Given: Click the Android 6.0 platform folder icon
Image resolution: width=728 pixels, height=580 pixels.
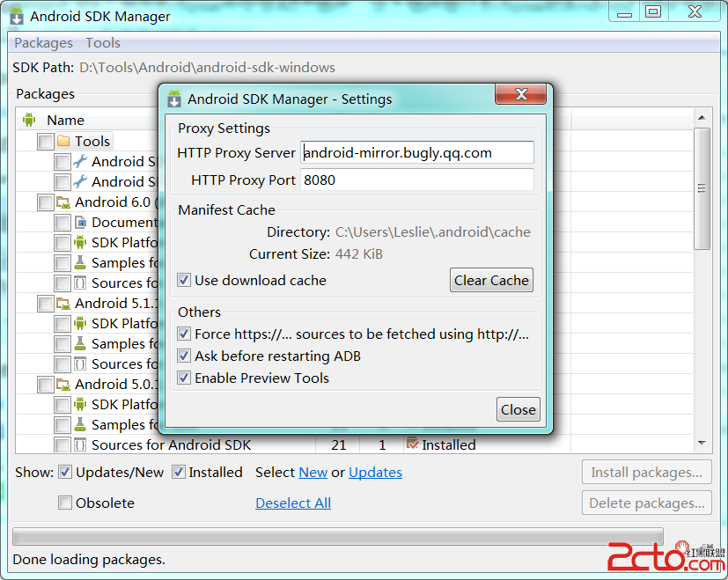Looking at the screenshot, I should [x=63, y=202].
